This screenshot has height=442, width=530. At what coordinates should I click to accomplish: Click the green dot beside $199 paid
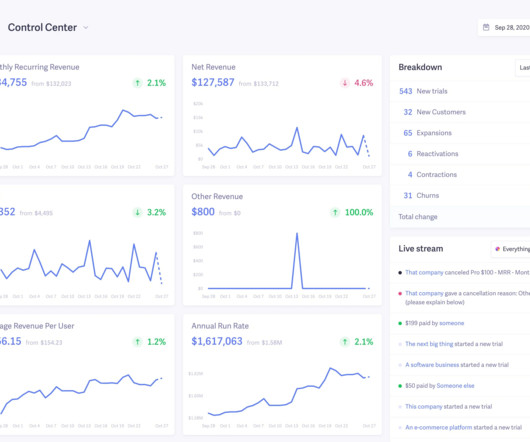click(x=400, y=323)
